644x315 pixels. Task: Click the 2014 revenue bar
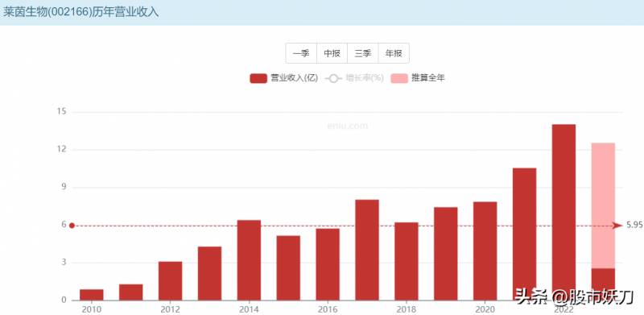point(249,260)
